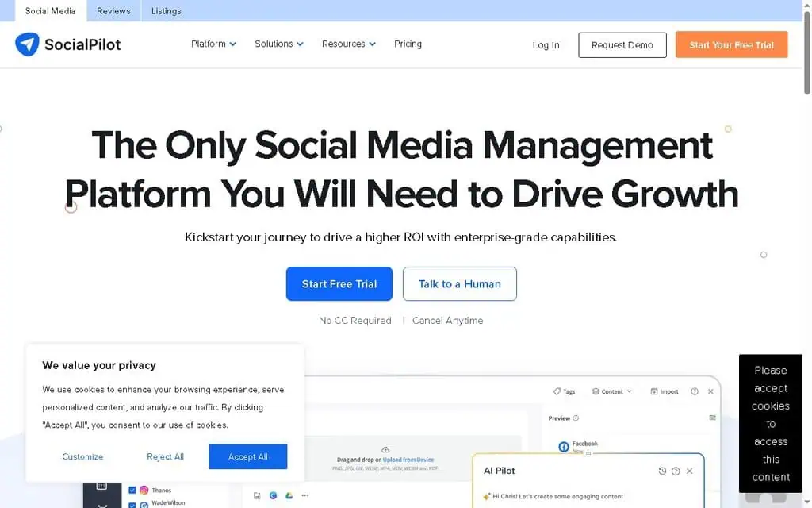Viewport: 812px width, 508px height.
Task: Open AI Pilot history icon
Action: coord(662,471)
